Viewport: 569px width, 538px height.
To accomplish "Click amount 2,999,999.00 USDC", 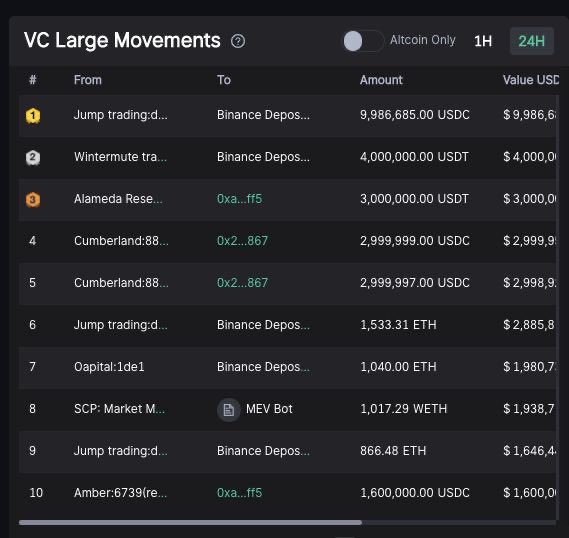I will click(x=415, y=241).
